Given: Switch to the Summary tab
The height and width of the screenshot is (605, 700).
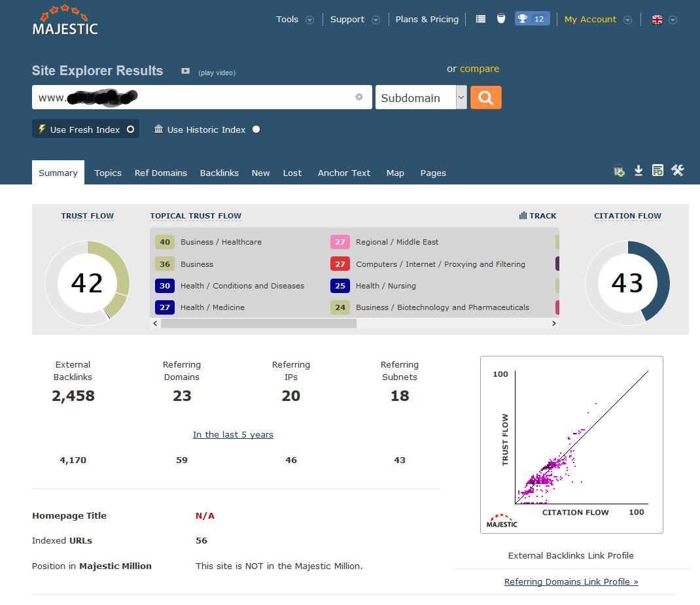Looking at the screenshot, I should (58, 173).
